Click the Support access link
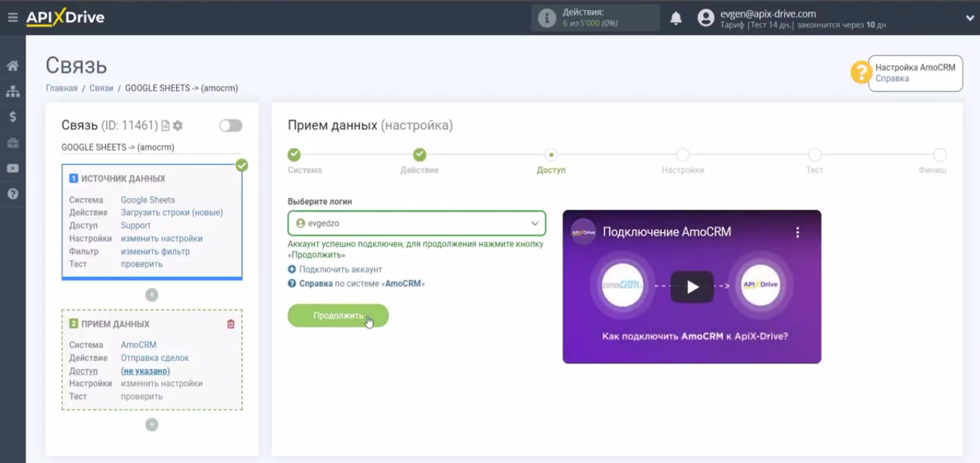This screenshot has height=463, width=980. tap(135, 226)
